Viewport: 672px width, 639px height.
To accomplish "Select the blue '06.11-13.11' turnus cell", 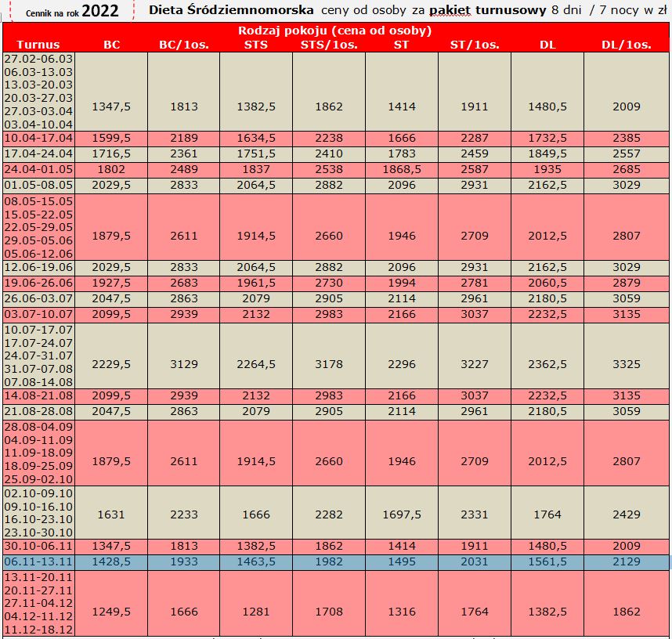I will tap(38, 562).
